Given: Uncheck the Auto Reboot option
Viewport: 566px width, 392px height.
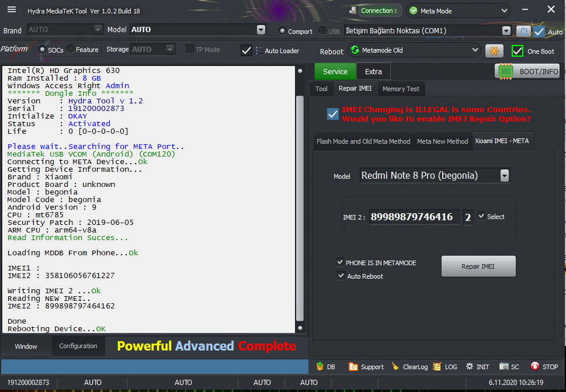Looking at the screenshot, I should (x=341, y=276).
